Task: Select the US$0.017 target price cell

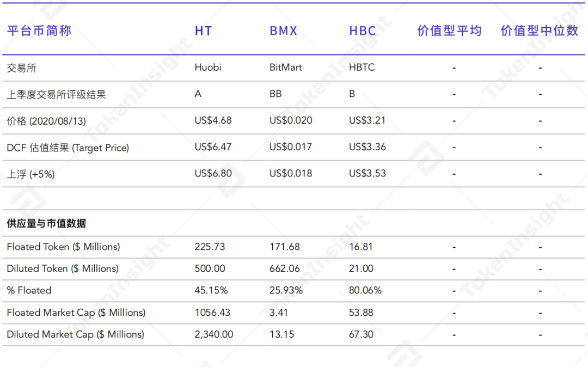Action: [291, 147]
